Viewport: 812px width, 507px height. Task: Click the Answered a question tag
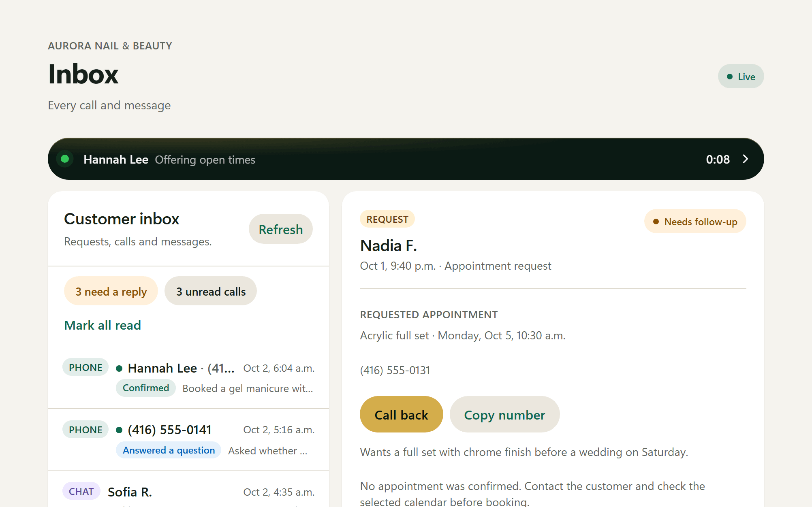[169, 450]
